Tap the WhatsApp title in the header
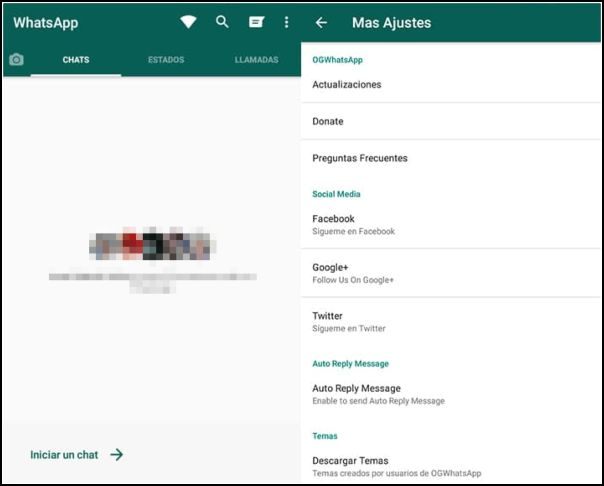The width and height of the screenshot is (604, 486). coord(45,23)
